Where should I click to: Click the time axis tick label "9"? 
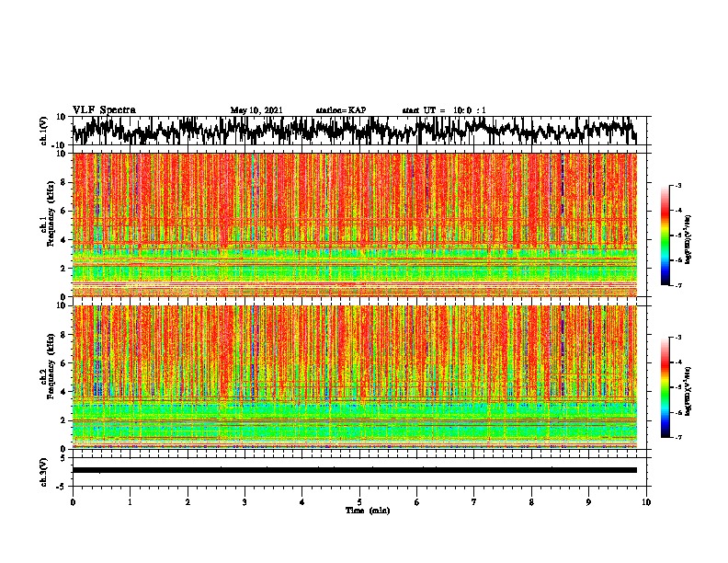point(588,502)
